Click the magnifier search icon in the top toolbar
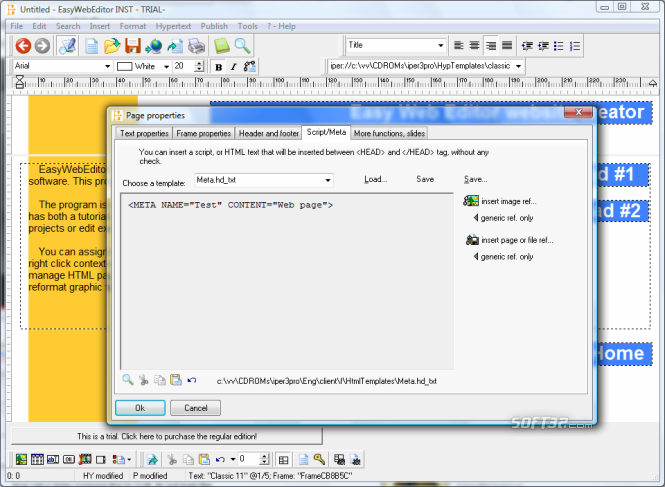Image resolution: width=665 pixels, height=487 pixels. [x=243, y=46]
